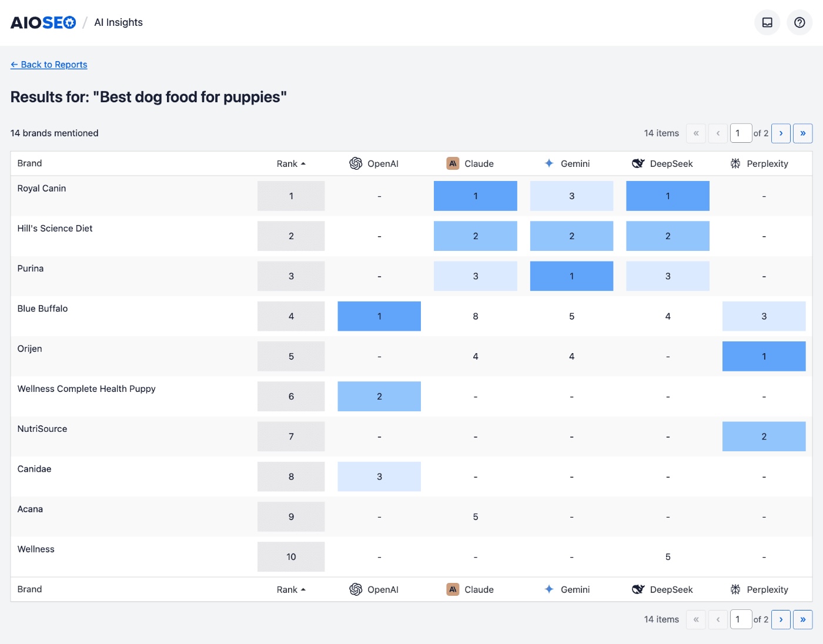
Task: Click the bottom Brand column header
Action: [x=29, y=589]
